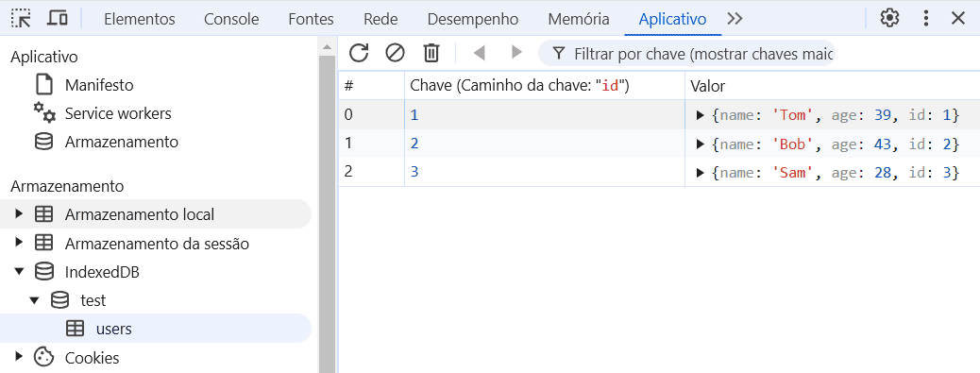
Task: Click the test database icon
Action: pyautogui.click(x=59, y=300)
